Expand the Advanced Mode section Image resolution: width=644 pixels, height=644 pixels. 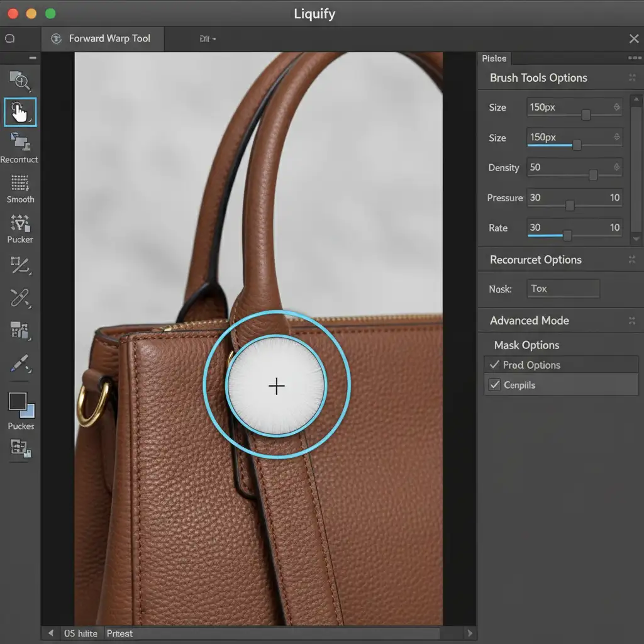631,321
